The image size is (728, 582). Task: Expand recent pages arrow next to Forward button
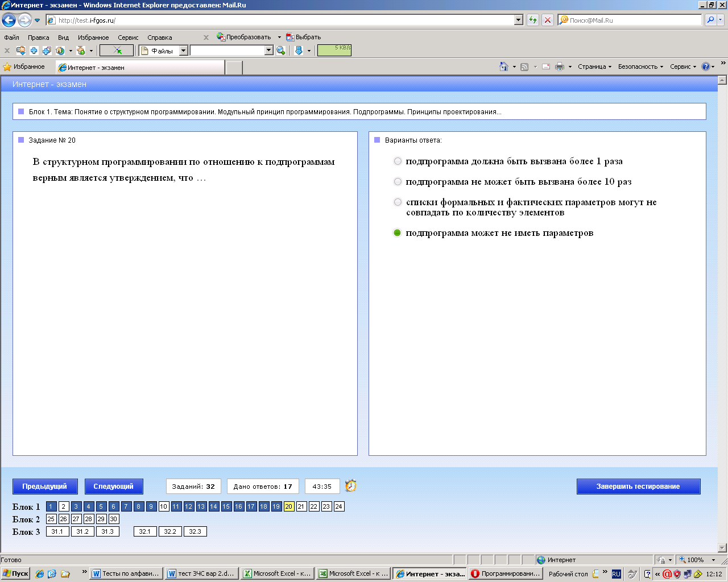tap(38, 20)
